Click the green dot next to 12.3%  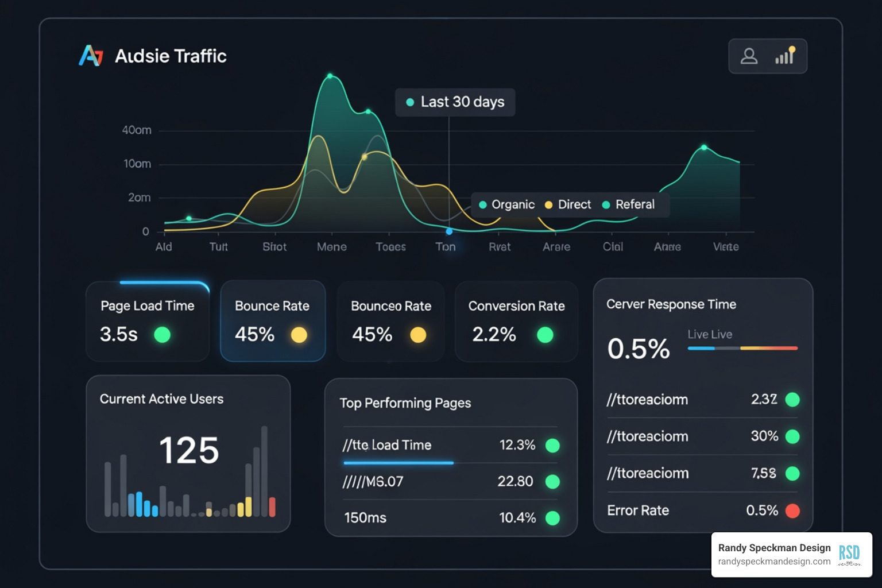(x=552, y=445)
